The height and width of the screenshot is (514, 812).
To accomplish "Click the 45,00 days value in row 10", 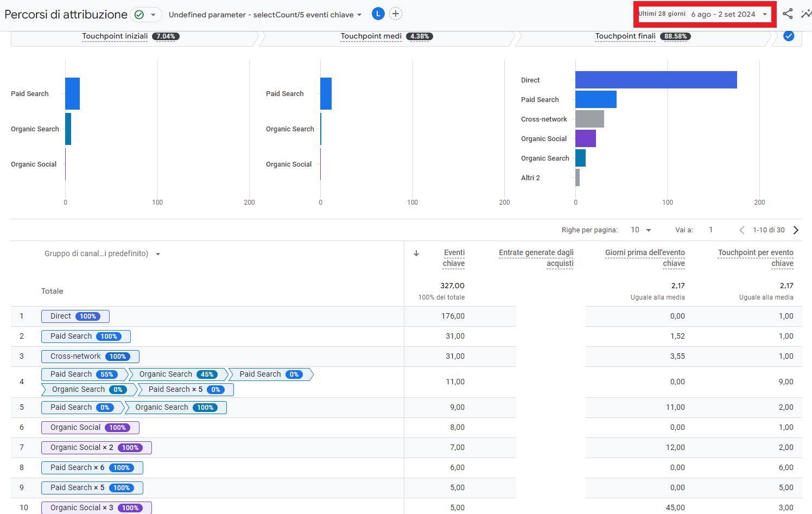I will (675, 507).
